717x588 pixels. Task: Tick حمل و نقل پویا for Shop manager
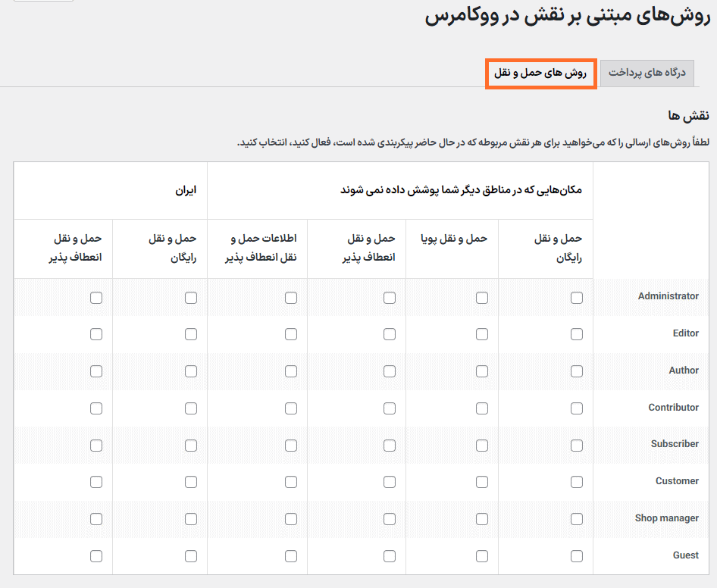(482, 519)
